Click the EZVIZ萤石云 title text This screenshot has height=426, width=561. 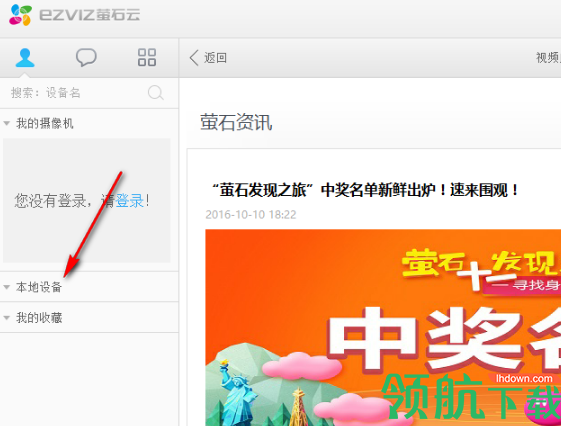pos(89,15)
